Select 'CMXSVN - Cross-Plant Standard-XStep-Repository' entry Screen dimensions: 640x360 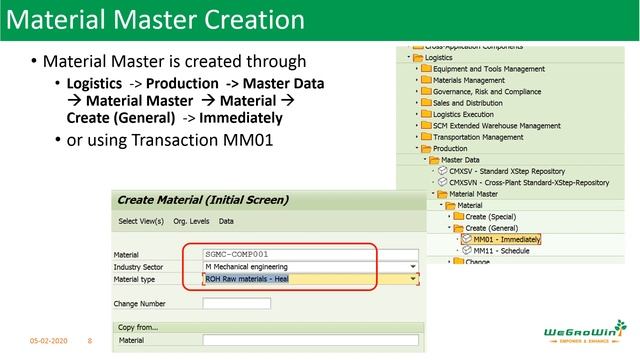(x=529, y=182)
